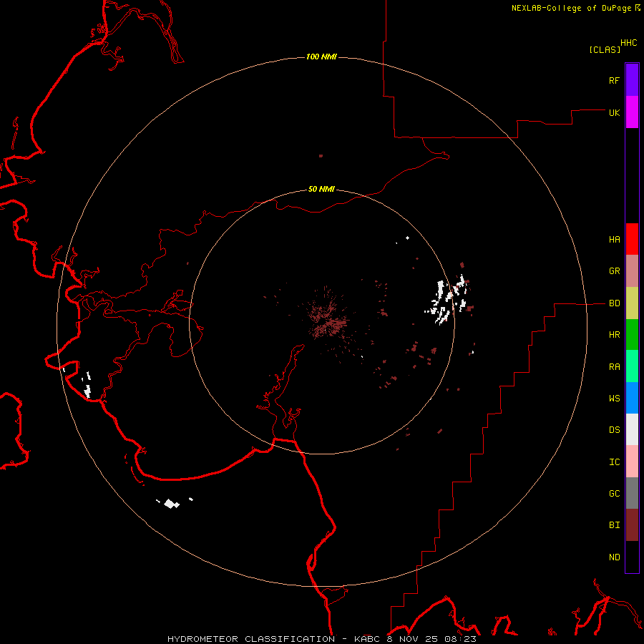Image resolution: width=644 pixels, height=644 pixels.
Task: Click the BI dark red legend swatch
Action: coord(632,525)
